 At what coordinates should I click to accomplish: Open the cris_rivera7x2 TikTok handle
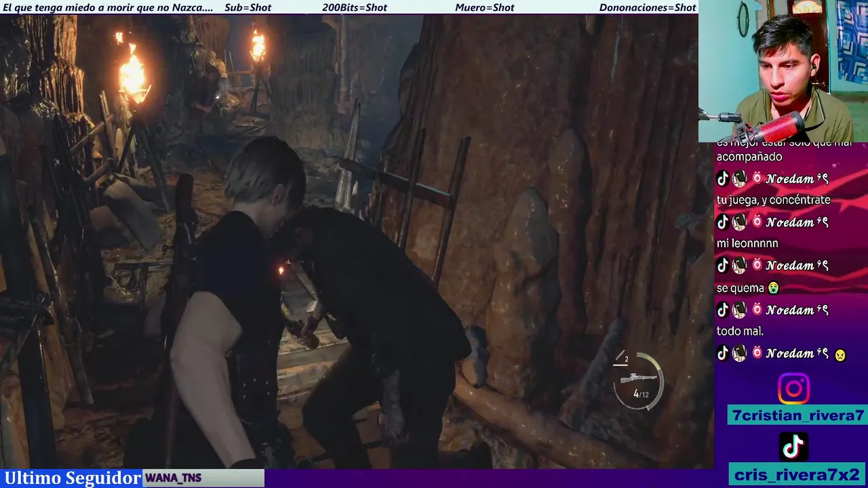(x=797, y=474)
